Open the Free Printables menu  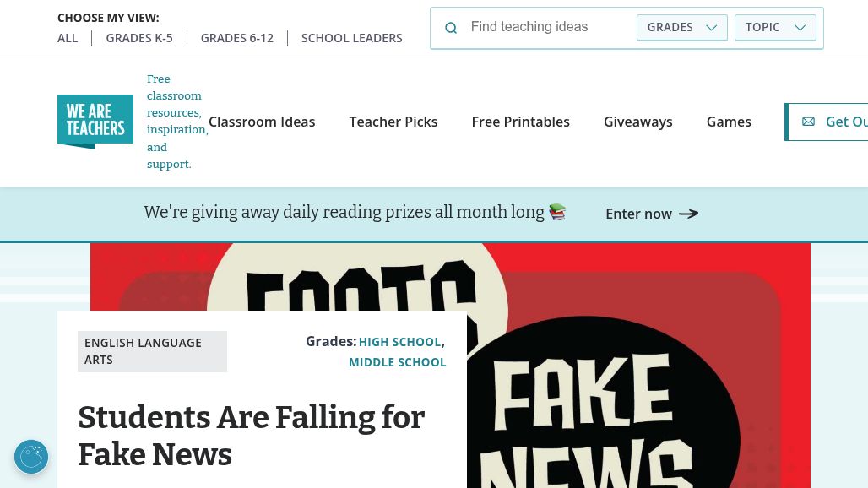[520, 122]
